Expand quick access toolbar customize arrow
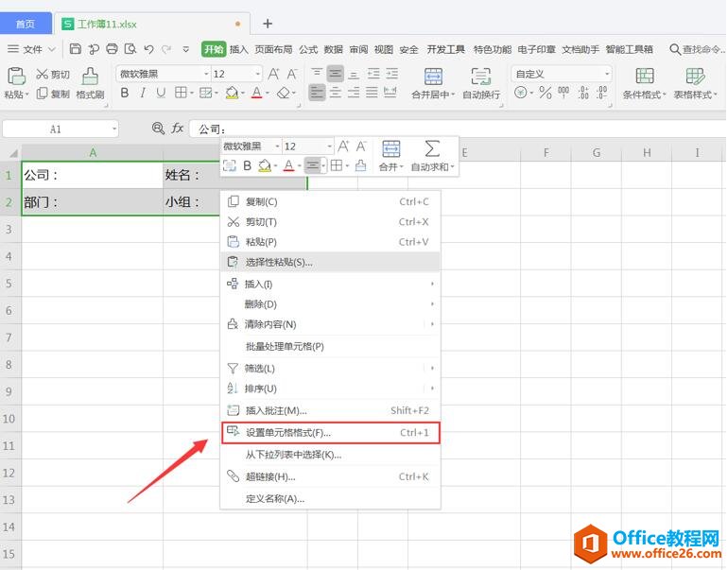The width and height of the screenshot is (728, 570). coord(185,49)
